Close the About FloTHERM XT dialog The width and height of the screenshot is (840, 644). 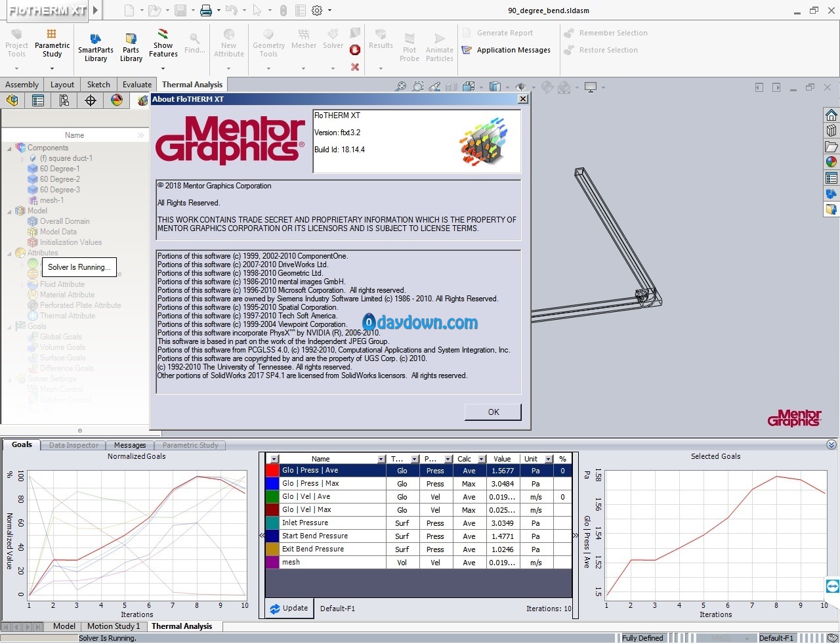[523, 99]
